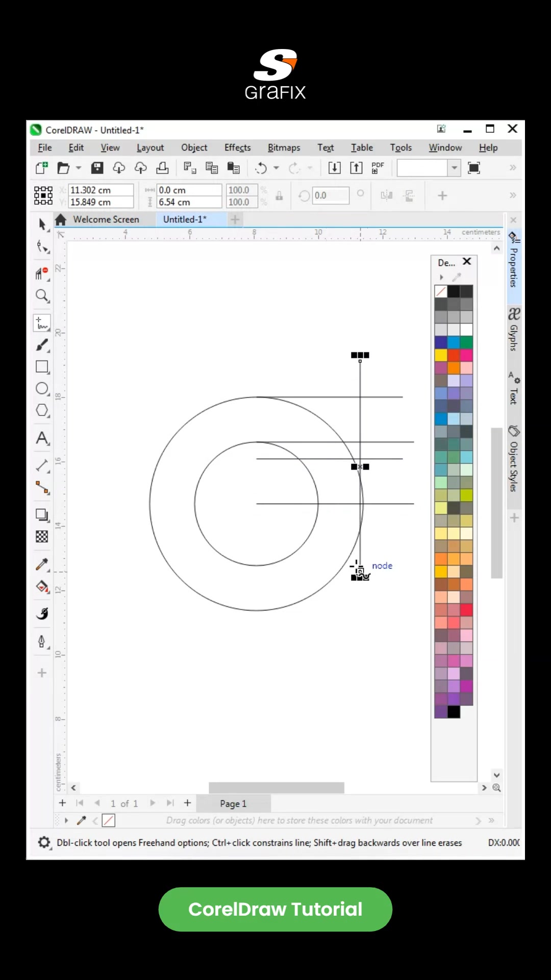Add a page after current page
551x980 pixels.
pos(187,803)
